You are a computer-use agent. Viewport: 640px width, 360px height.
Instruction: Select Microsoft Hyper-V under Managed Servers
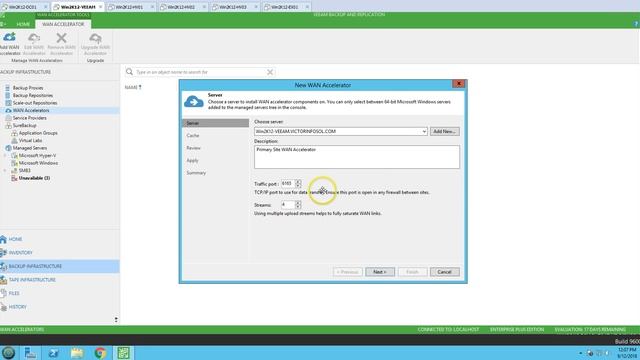pyautogui.click(x=37, y=156)
